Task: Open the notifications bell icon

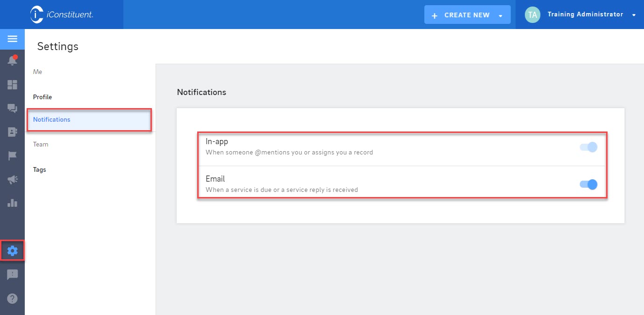Action: pos(12,60)
